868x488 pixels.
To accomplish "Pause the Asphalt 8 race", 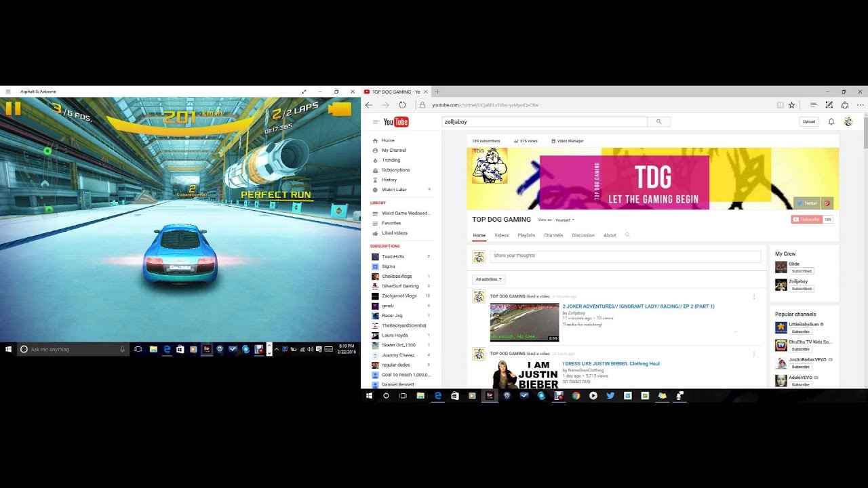I will pos(13,108).
